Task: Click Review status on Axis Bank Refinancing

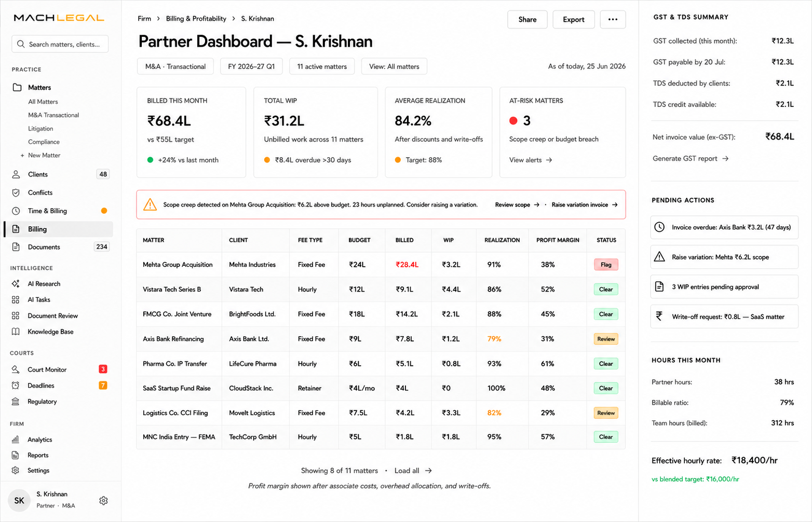Action: tap(606, 339)
